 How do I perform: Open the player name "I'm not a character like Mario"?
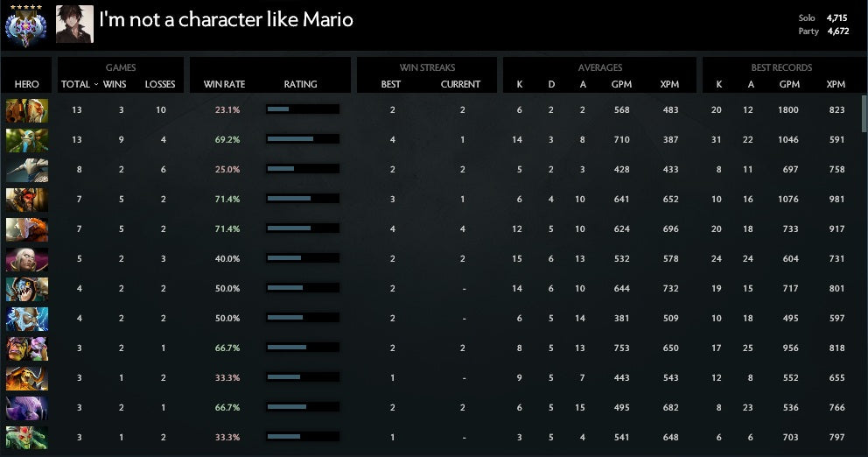[x=226, y=19]
